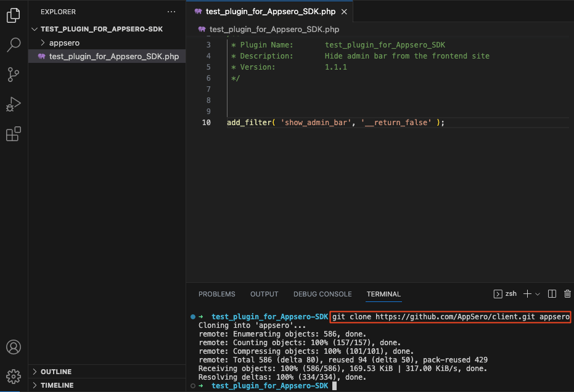This screenshot has height=392, width=574.
Task: Click the latest terminal prompt cursor
Action: (334, 386)
